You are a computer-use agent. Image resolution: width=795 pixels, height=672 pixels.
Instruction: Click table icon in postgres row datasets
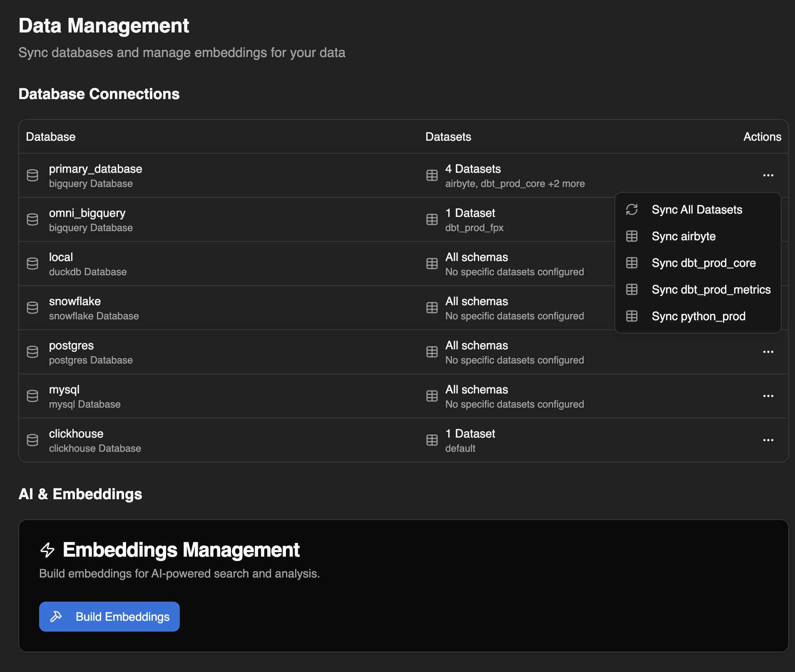tap(432, 352)
